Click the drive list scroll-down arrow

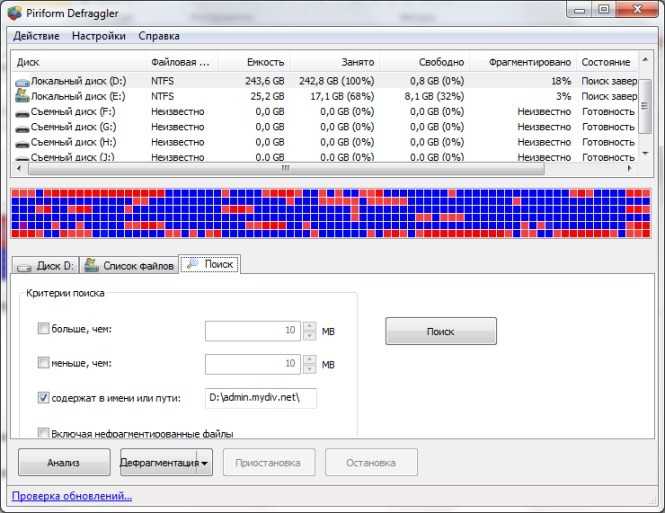pos(645,153)
